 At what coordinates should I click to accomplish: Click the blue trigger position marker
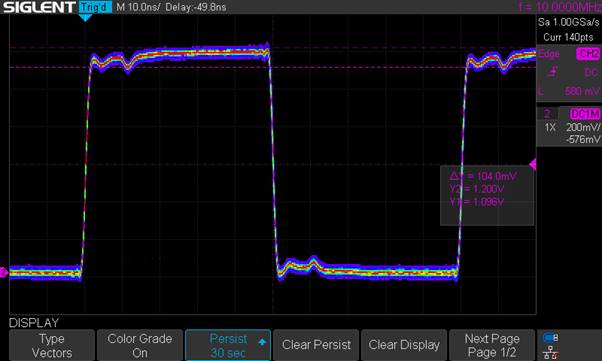pos(85,18)
